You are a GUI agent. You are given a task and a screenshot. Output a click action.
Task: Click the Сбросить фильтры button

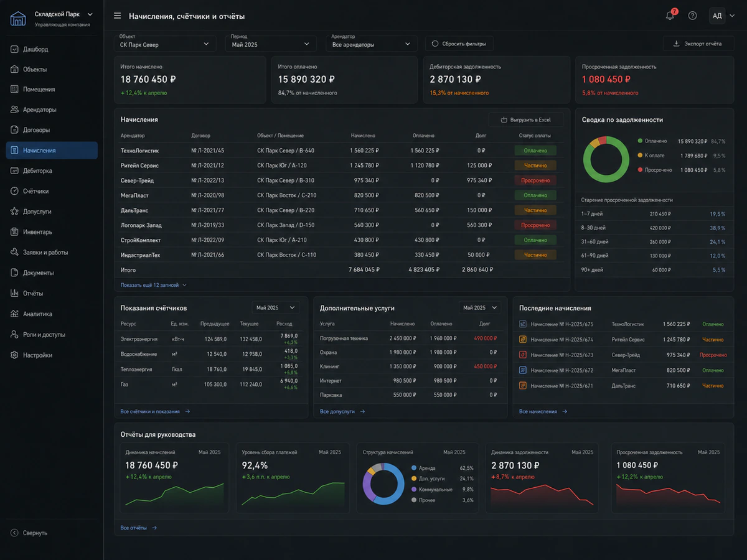[459, 44]
